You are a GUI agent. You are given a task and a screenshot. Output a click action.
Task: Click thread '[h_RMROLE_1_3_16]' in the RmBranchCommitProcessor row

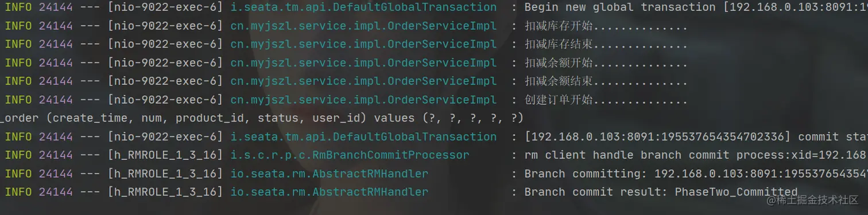165,155
